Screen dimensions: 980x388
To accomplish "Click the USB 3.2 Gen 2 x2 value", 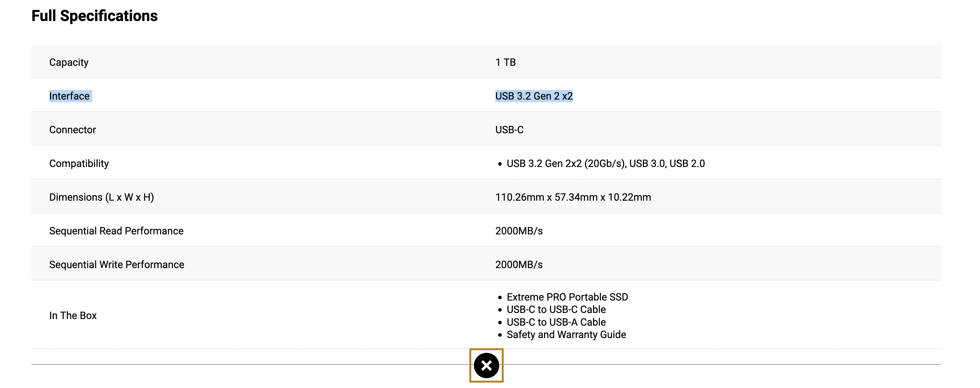I will (x=534, y=96).
